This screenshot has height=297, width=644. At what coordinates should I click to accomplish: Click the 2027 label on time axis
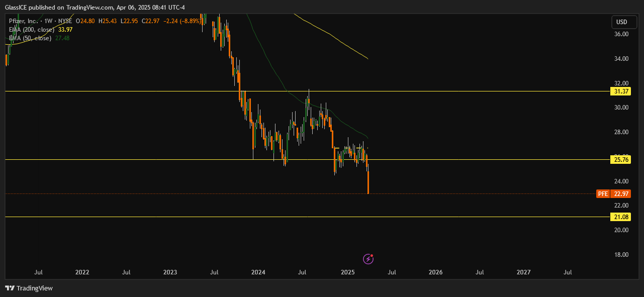[x=524, y=272]
